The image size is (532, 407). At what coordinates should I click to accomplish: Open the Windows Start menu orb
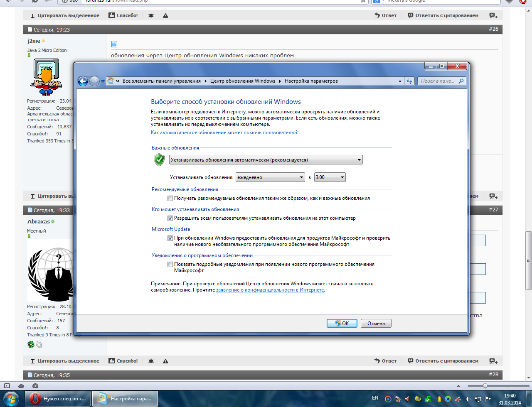11,399
